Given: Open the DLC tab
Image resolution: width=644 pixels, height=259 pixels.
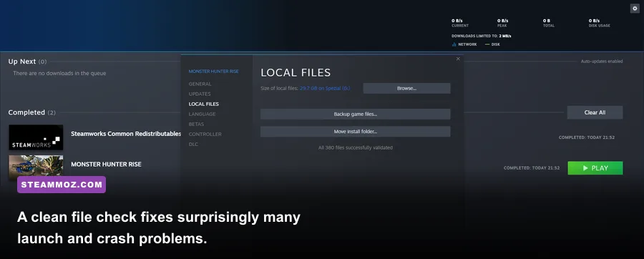Looking at the screenshot, I should point(193,144).
